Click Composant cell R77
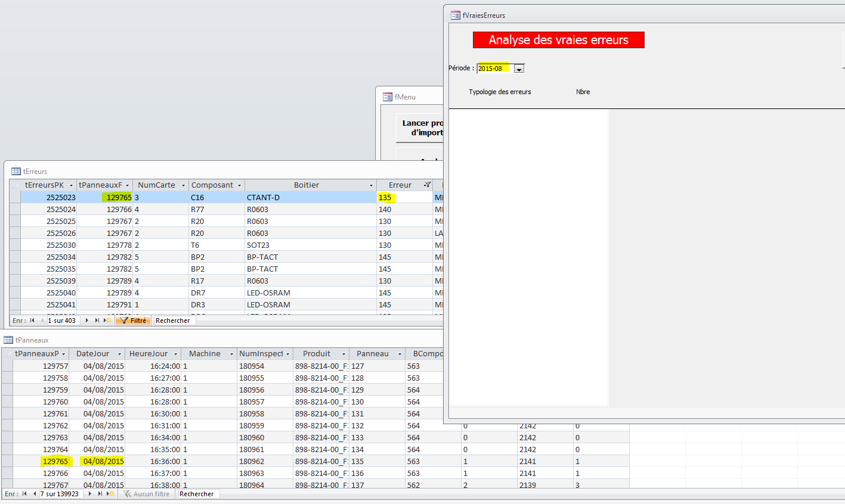 216,210
